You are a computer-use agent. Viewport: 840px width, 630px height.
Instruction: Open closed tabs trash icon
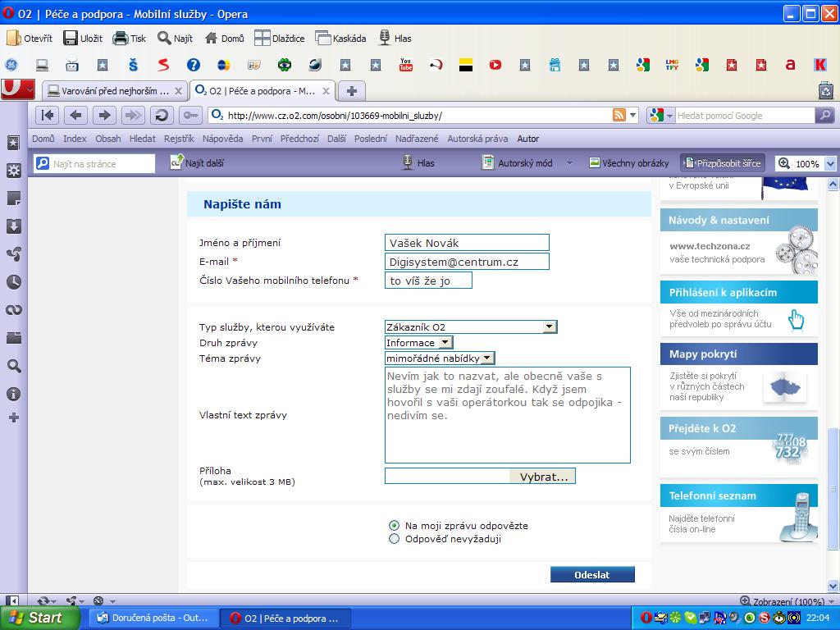click(x=825, y=91)
